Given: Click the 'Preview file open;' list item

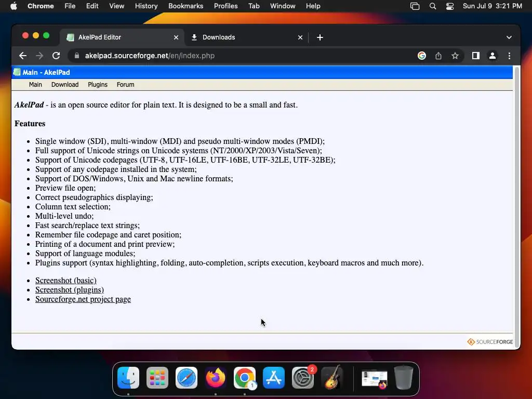Looking at the screenshot, I should pyautogui.click(x=65, y=188).
